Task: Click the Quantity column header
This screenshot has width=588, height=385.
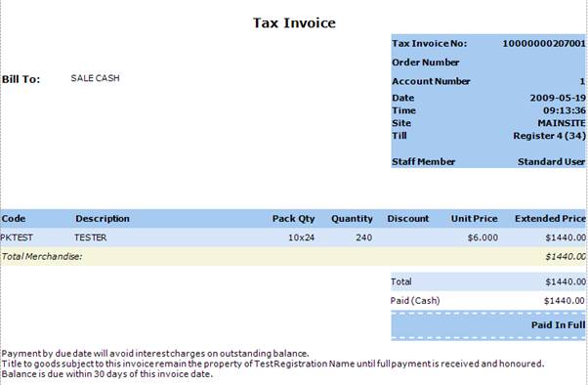Action: [352, 219]
